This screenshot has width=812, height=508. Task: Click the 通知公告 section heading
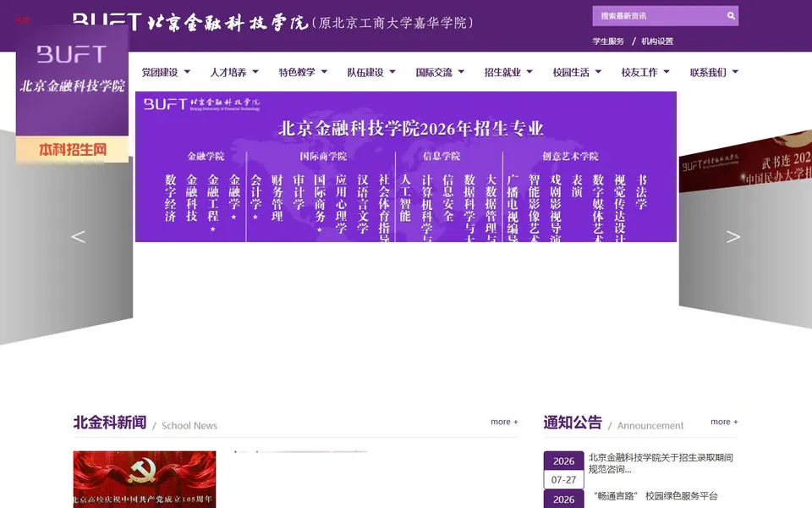573,422
